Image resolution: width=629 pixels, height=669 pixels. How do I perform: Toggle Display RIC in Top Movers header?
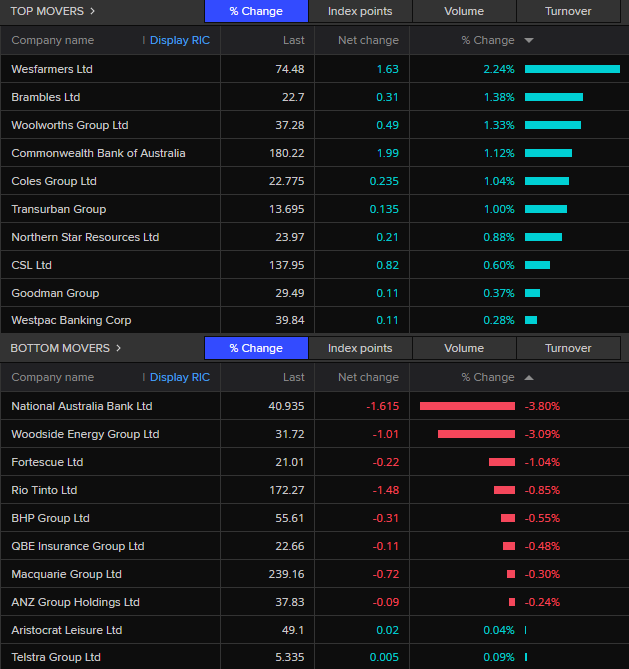coord(180,40)
